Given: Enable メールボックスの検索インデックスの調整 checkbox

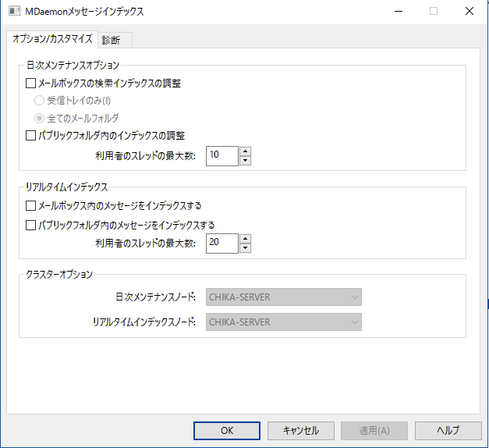Looking at the screenshot, I should [31, 83].
